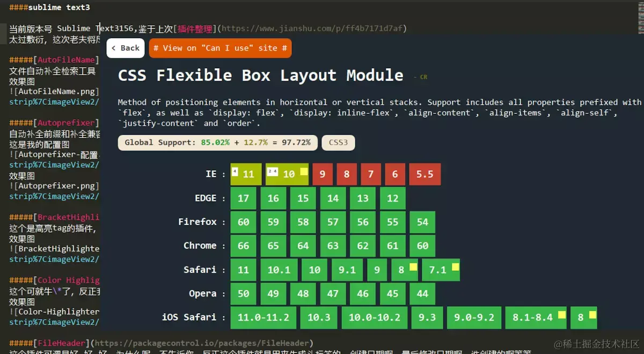
Task: Click the iOS Safari row label
Action: pos(189,317)
